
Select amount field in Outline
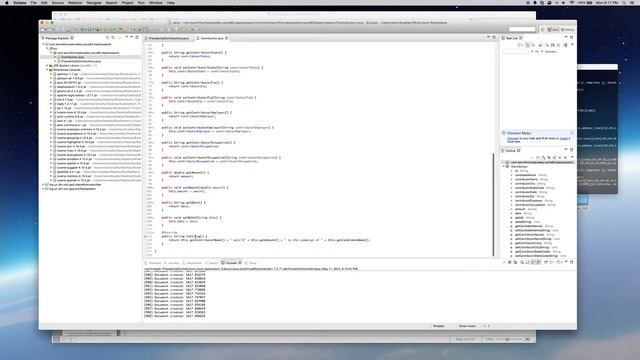click(520, 209)
